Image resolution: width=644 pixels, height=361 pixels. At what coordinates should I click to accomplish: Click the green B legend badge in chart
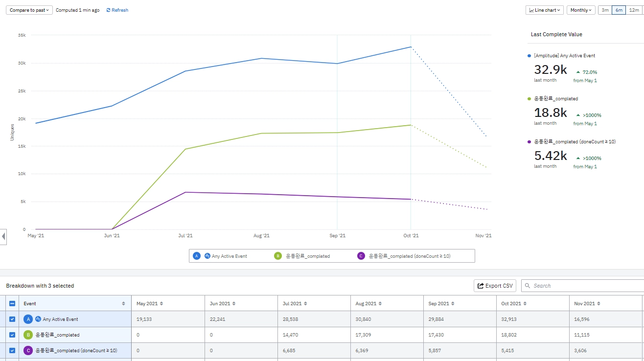[x=278, y=256]
